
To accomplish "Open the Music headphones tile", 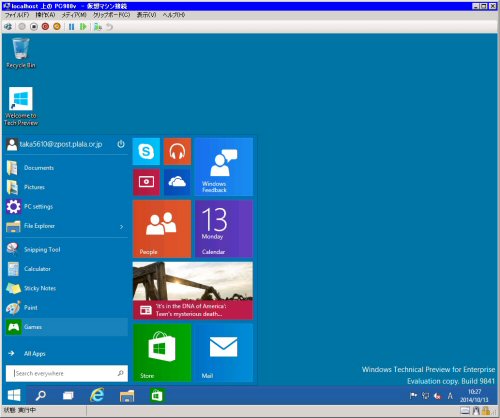I will click(x=177, y=151).
